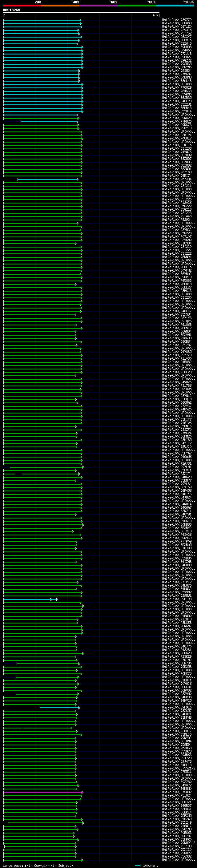Open hit UniRef100_Q8RVT5

coord(177,40)
